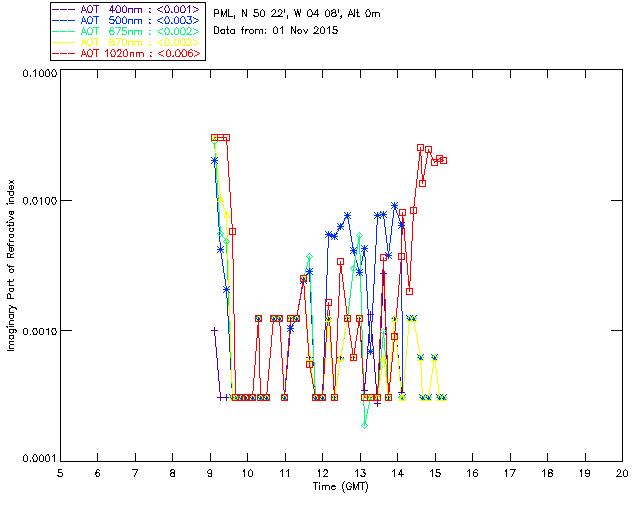Click the 'Imaginary Part of Refractive index' label

click(11, 265)
